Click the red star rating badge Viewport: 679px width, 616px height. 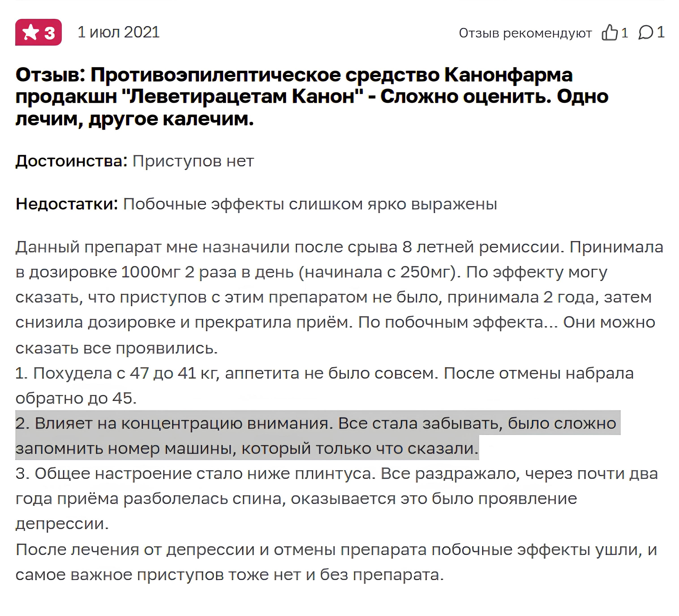38,32
